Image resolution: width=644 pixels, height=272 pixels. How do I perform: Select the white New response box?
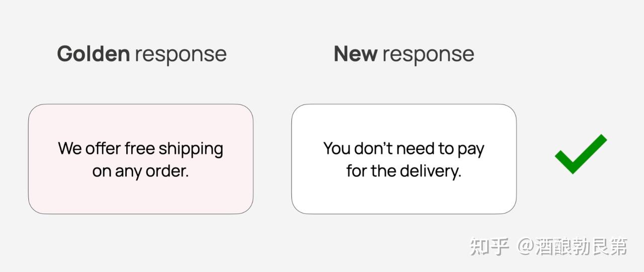(x=404, y=159)
